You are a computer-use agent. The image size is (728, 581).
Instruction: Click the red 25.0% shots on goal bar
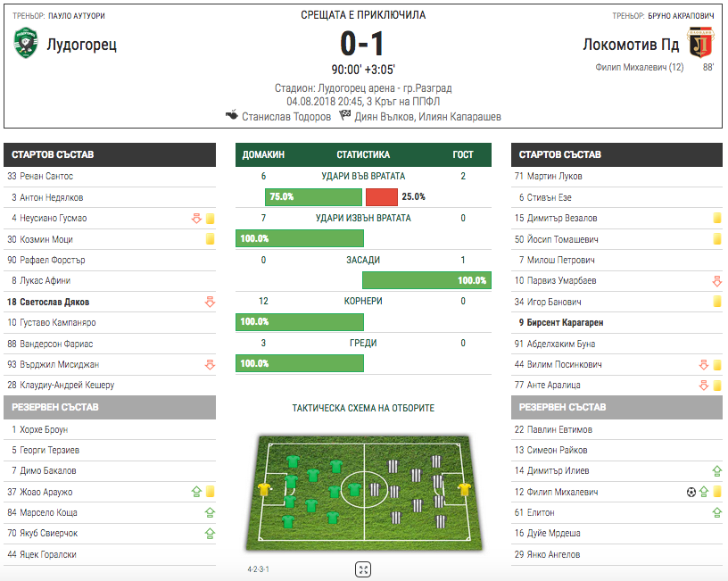382,197
